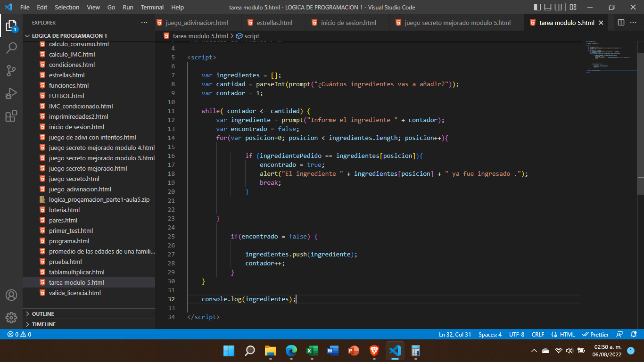The image size is (644, 362).
Task: Click CRLF end-of-line status item
Action: [538, 334]
